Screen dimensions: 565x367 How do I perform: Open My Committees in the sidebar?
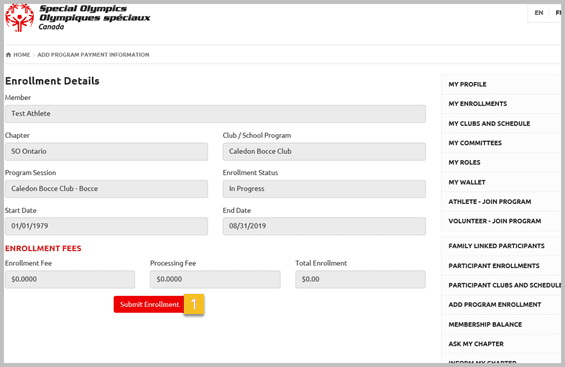click(475, 143)
